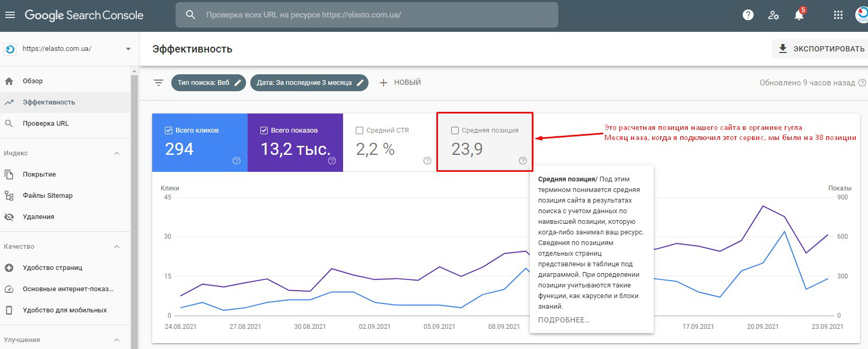
Task: Open 'Файлы Sitemap' page
Action: [65, 196]
